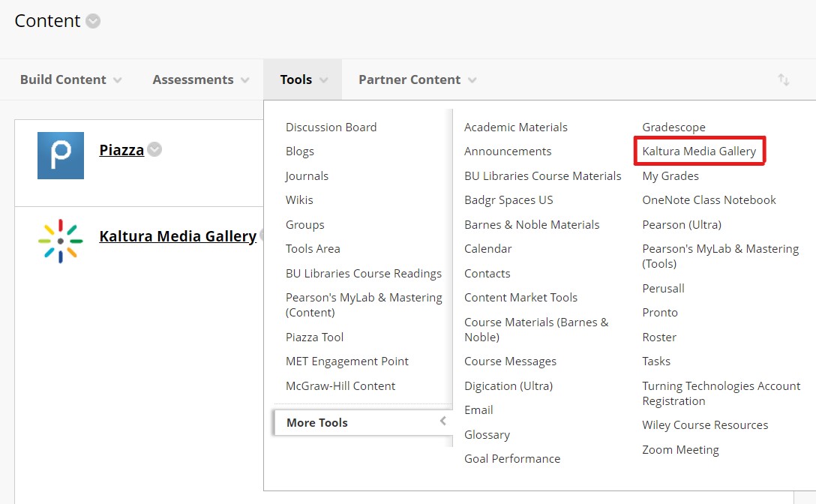Image resolution: width=816 pixels, height=504 pixels.
Task: Select Discussion Board from the Tools menu
Action: [331, 127]
